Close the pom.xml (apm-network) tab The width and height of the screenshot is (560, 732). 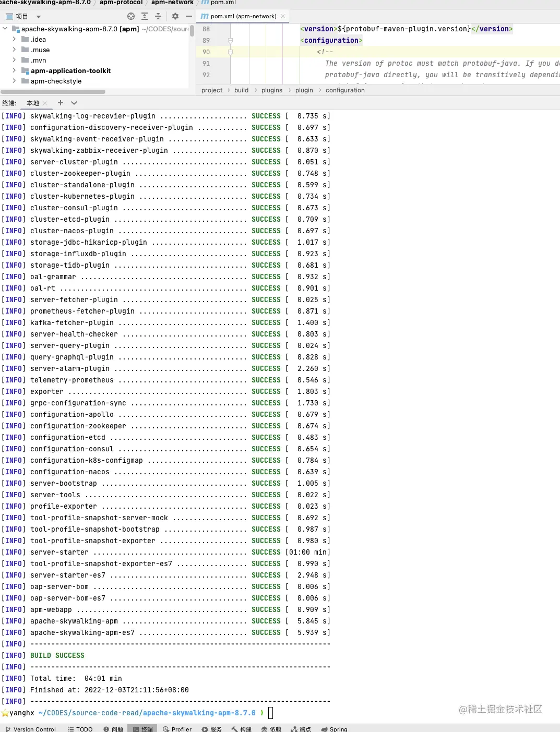pyautogui.click(x=283, y=16)
